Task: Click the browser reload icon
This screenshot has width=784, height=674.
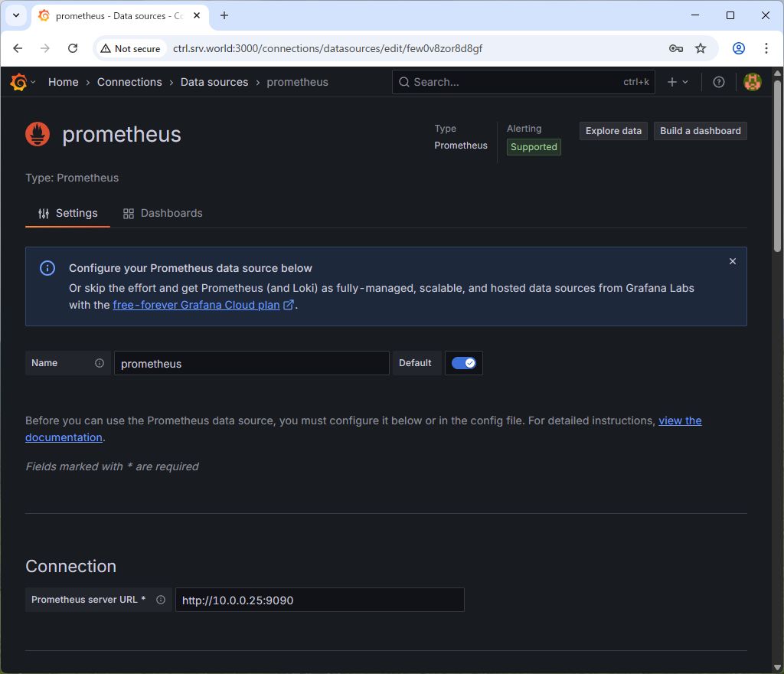Action: pyautogui.click(x=73, y=48)
